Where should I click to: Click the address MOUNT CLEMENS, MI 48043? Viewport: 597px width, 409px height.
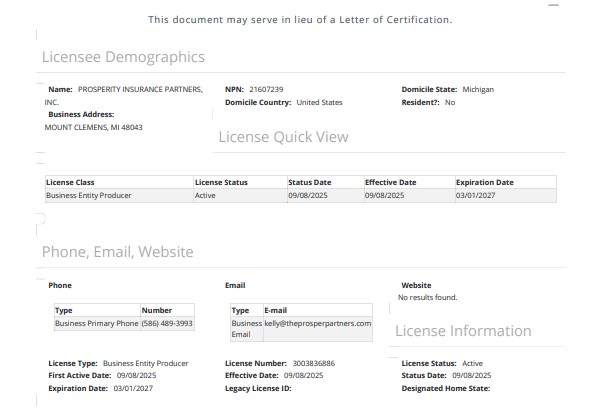click(94, 127)
